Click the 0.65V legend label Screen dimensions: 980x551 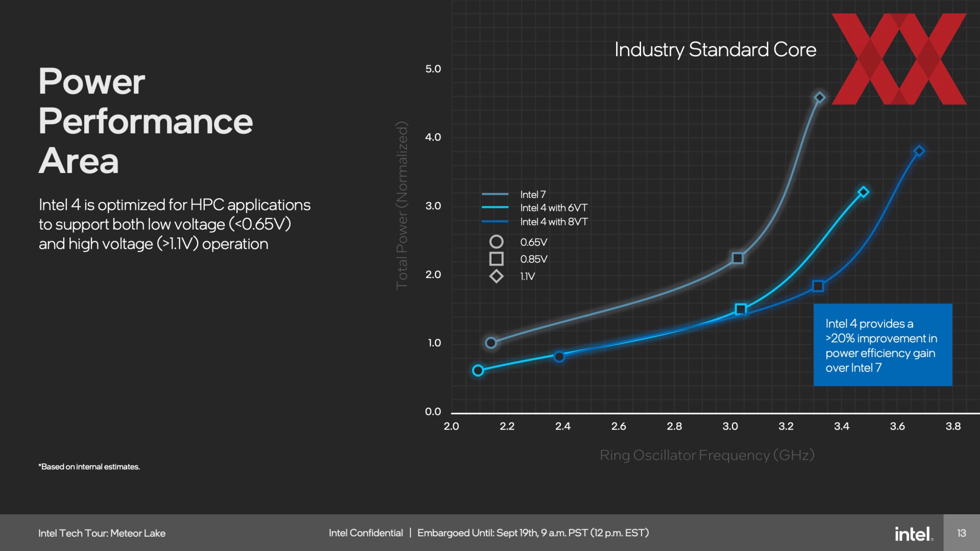click(533, 242)
